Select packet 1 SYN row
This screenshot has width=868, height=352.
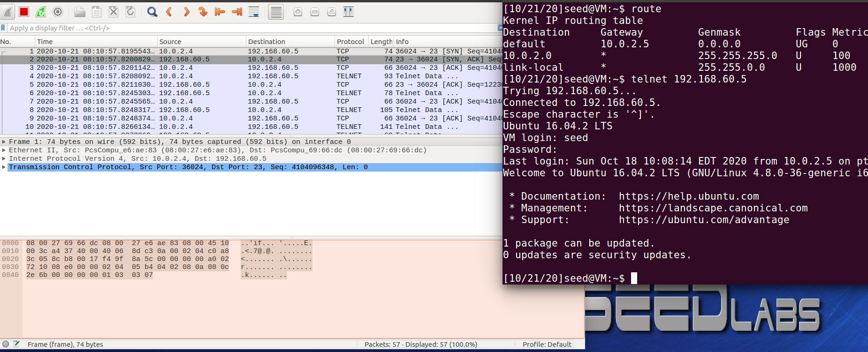tap(251, 51)
